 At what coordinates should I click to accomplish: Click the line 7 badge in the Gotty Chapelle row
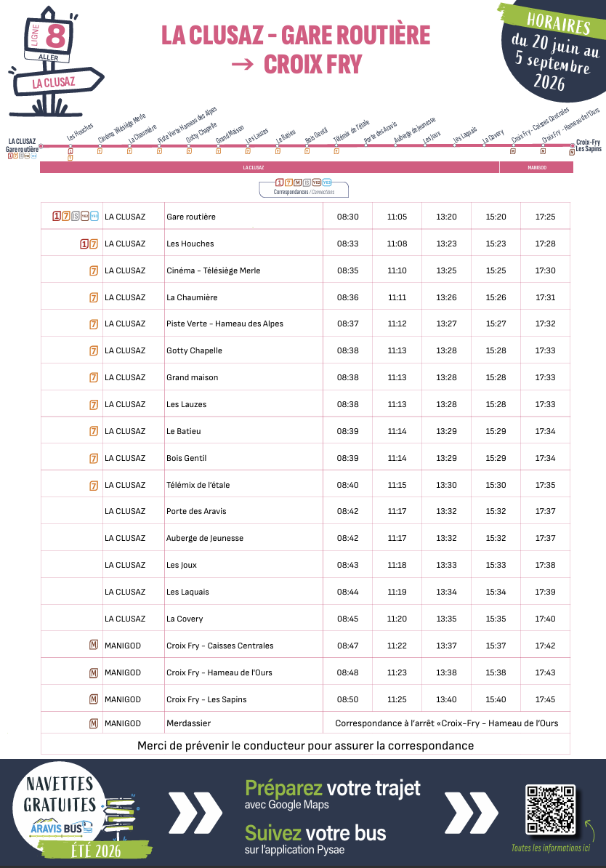pos(94,350)
